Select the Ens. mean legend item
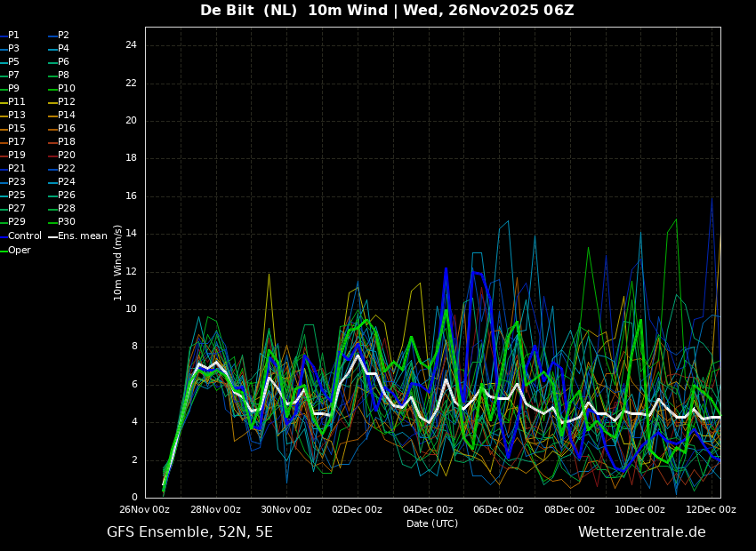Screen dimensions: 756x551 click(x=77, y=236)
